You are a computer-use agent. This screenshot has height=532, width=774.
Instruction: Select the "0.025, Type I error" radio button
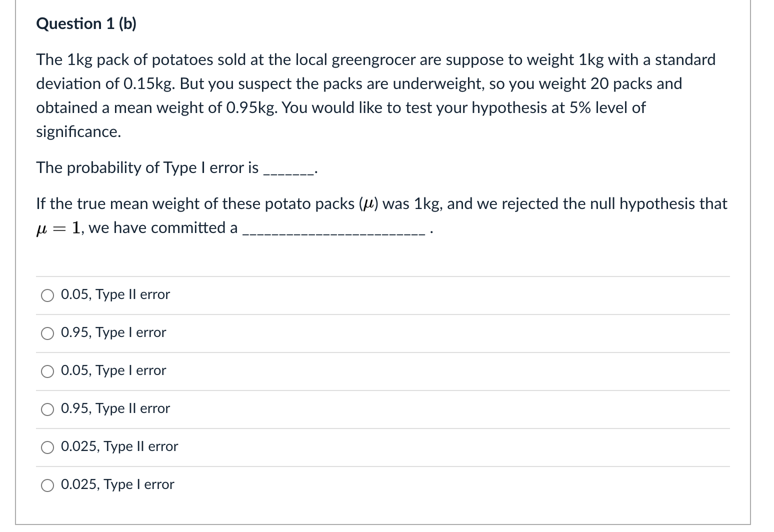(47, 485)
